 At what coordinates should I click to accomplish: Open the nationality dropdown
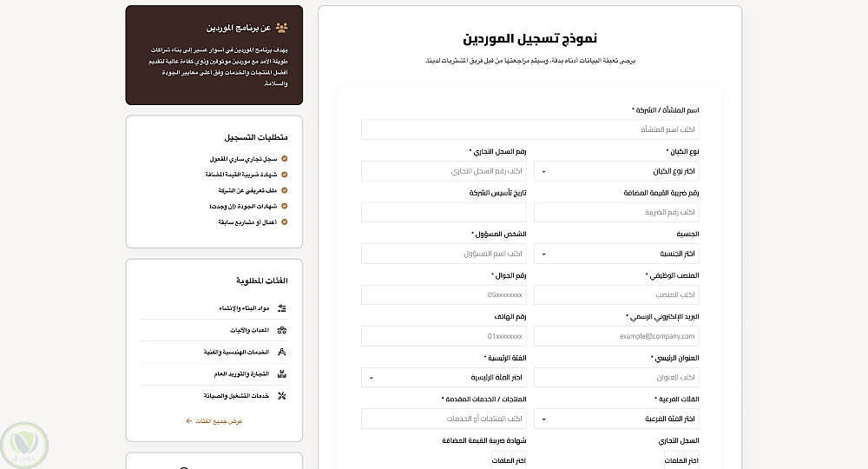[x=616, y=254]
